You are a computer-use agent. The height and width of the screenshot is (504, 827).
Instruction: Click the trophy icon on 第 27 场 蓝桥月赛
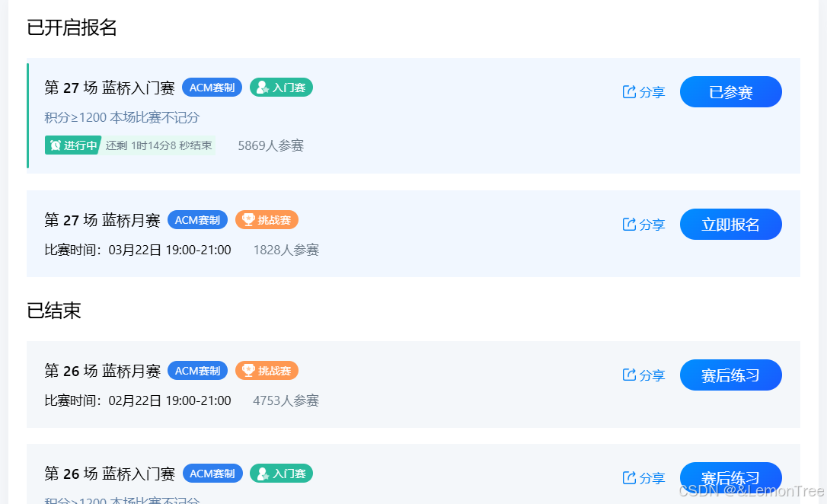pyautogui.click(x=248, y=219)
